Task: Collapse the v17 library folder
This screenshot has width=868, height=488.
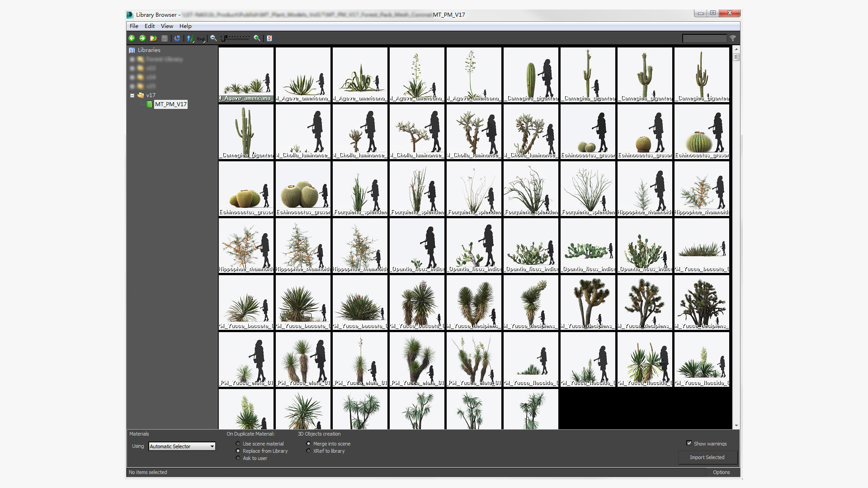Action: [x=132, y=95]
